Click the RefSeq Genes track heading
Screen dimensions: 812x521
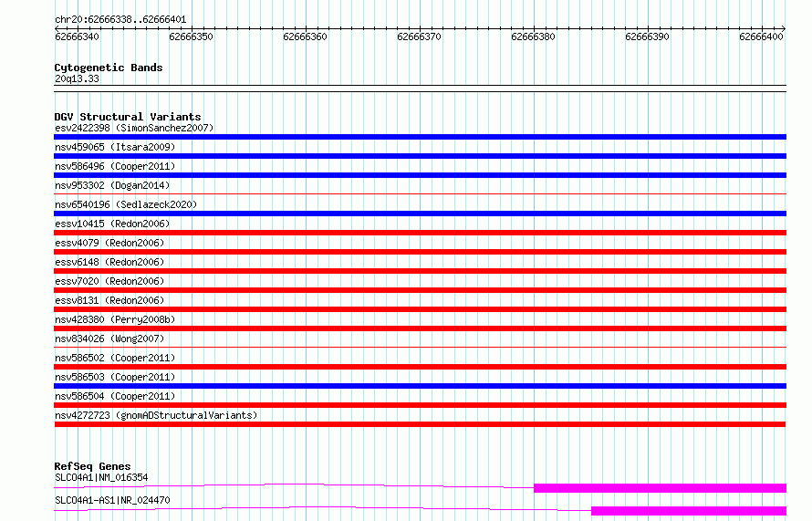pyautogui.click(x=92, y=466)
